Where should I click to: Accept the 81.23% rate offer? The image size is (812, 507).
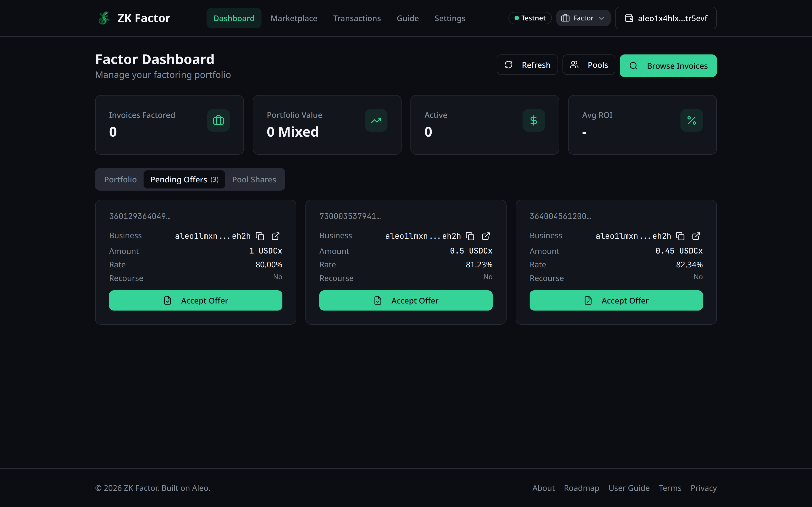(406, 300)
